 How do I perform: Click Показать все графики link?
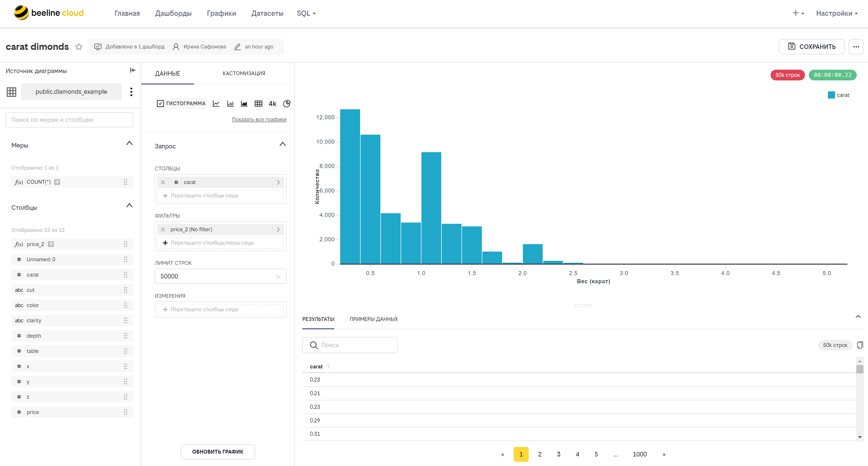click(x=259, y=119)
